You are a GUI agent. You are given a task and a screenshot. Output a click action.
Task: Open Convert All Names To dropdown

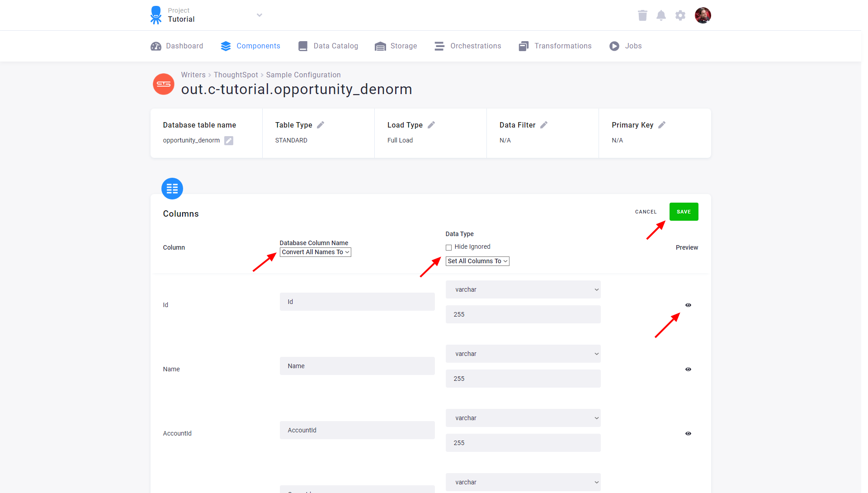coord(315,252)
